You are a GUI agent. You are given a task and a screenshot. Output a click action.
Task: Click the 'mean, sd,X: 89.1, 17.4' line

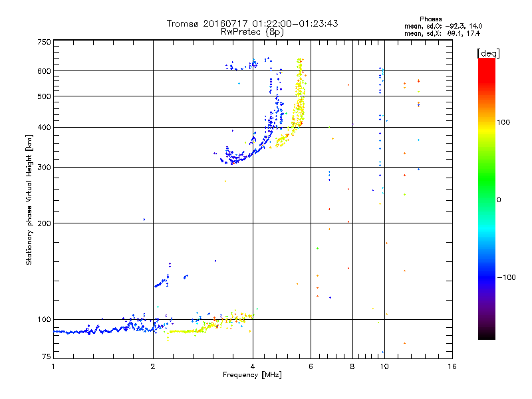(x=442, y=33)
